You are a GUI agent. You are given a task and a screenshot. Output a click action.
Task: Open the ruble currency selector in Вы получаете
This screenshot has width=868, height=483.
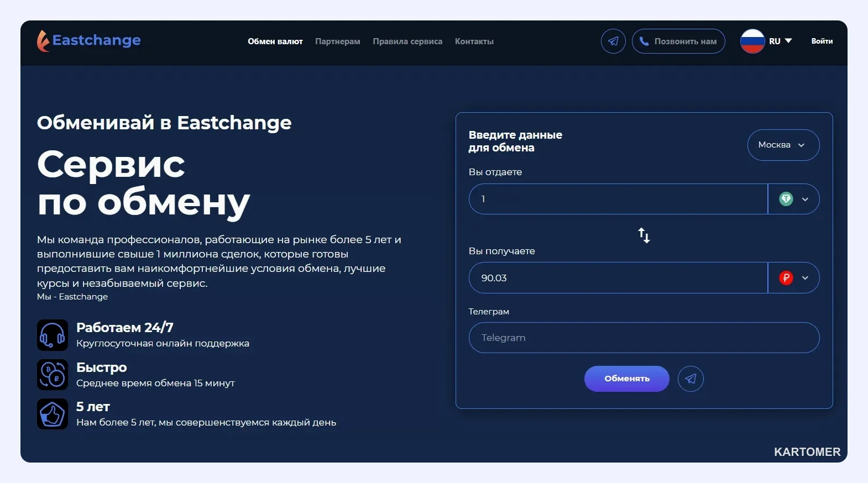pos(794,277)
